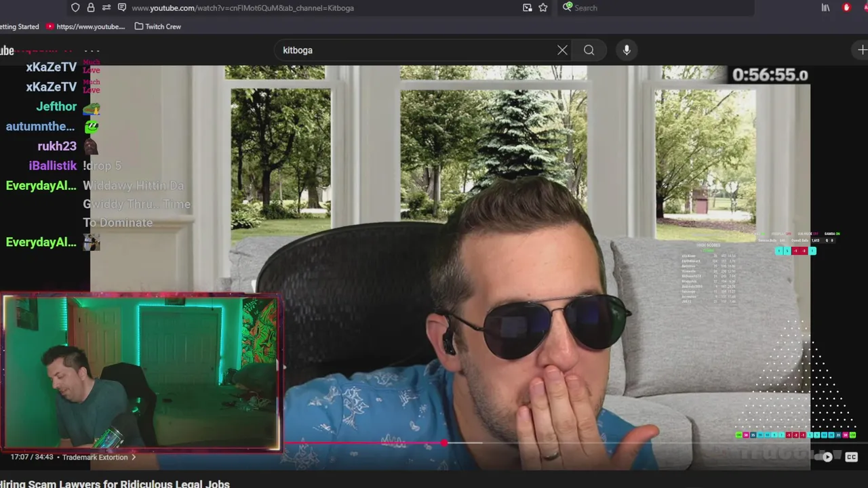This screenshot has height=488, width=868.
Task: Click the autoplay permission icon beside URL
Action: (x=122, y=7)
